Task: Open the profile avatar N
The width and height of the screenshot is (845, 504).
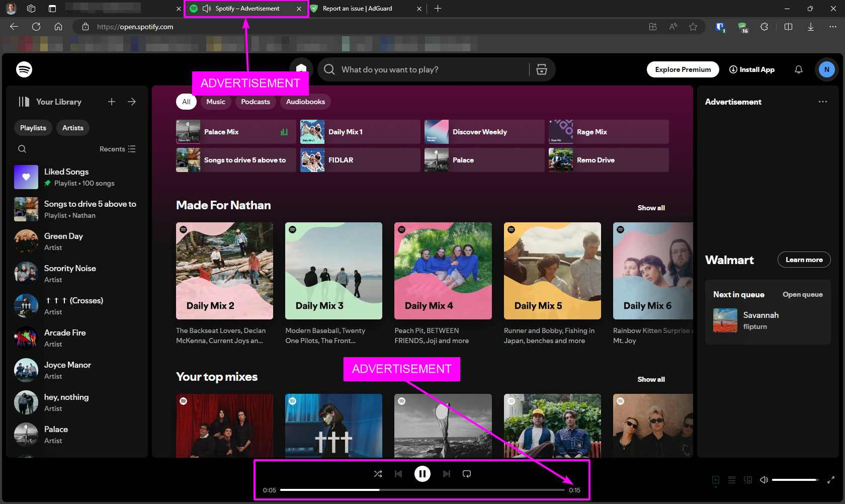Action: pos(827,69)
